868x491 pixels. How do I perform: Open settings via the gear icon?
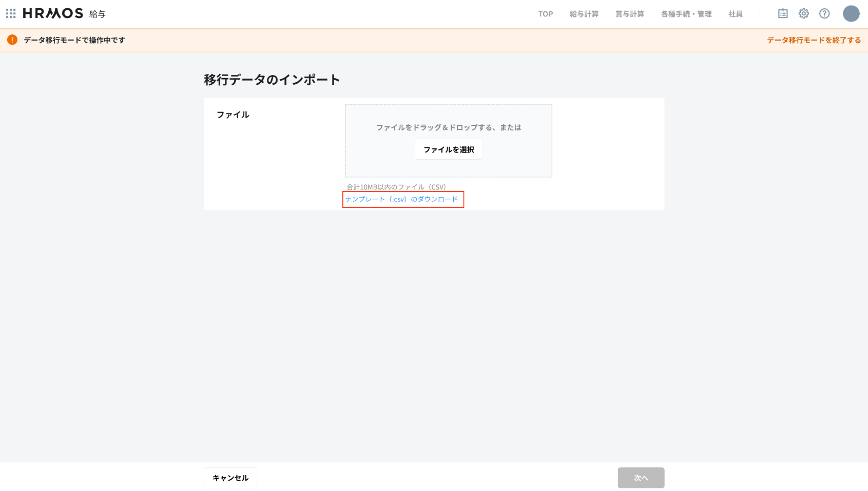pos(803,14)
